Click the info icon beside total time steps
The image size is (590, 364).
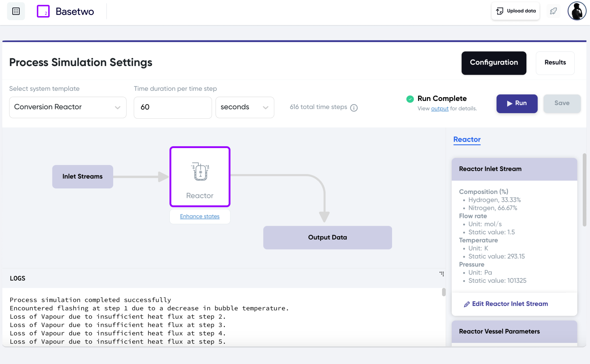[354, 107]
